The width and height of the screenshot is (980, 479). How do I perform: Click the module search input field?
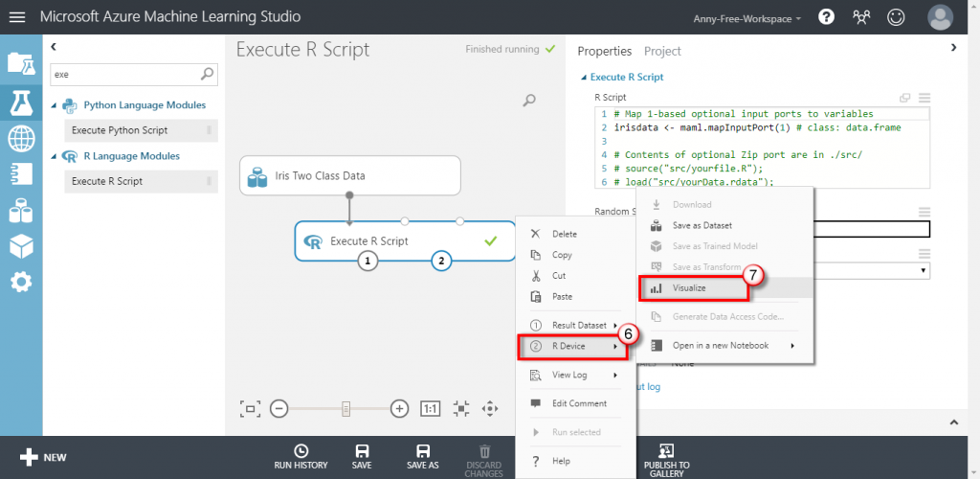click(132, 74)
